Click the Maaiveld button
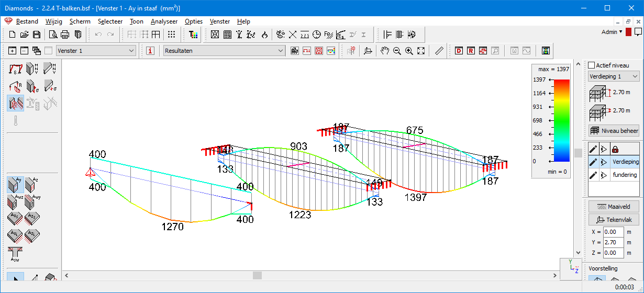Screen dimensions: 644x293 point(614,206)
